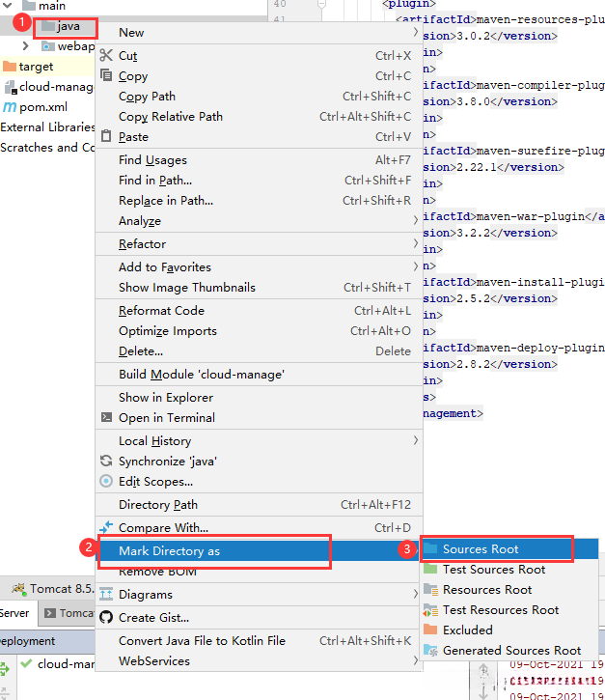Mark directory as Sources Root

[509, 548]
